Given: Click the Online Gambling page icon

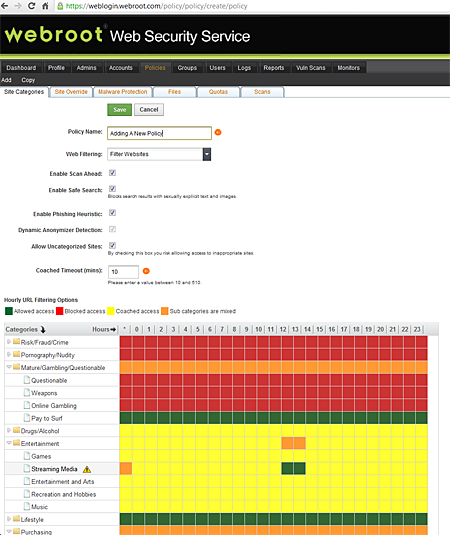Looking at the screenshot, I should click(27, 405).
